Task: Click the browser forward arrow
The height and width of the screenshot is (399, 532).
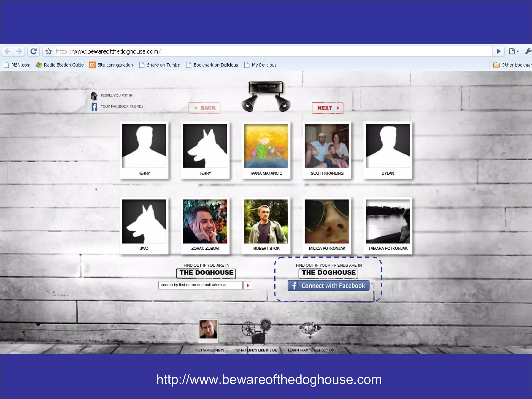Action: pos(19,51)
